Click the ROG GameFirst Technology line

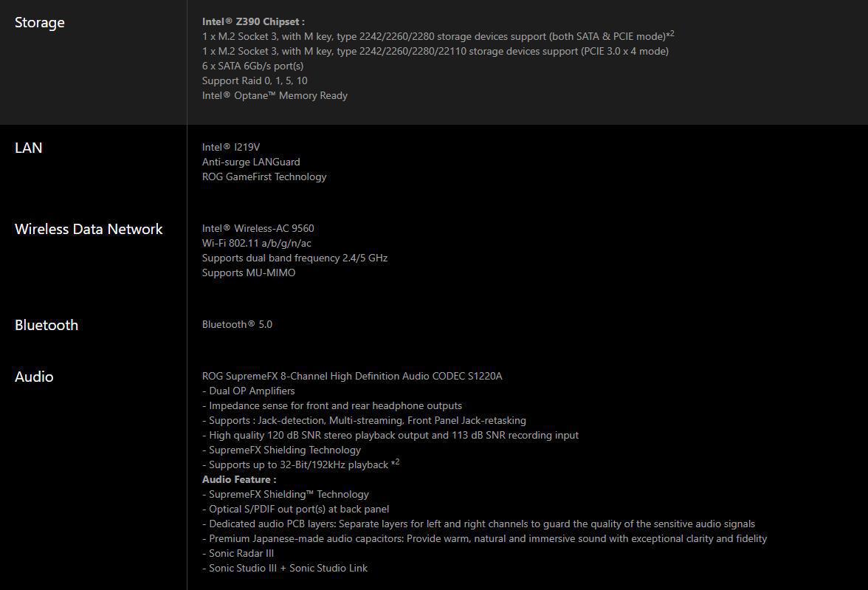tap(264, 176)
